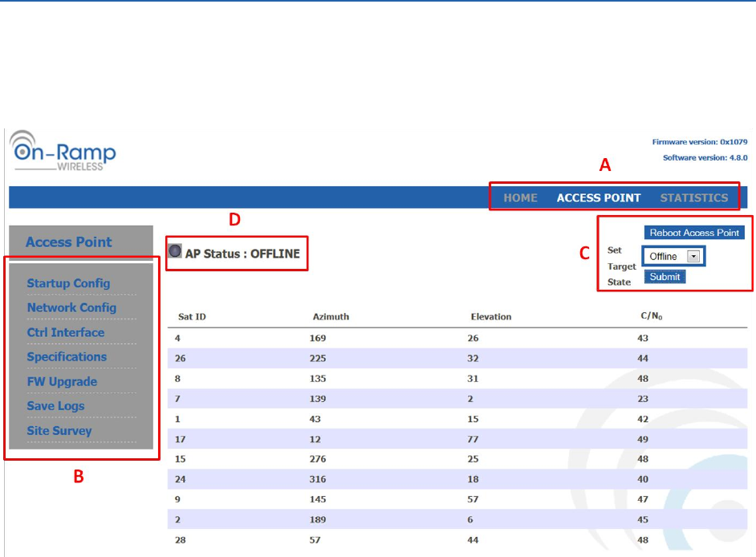Viewport: 756px width, 557px height.
Task: Submit the target state
Action: [665, 277]
